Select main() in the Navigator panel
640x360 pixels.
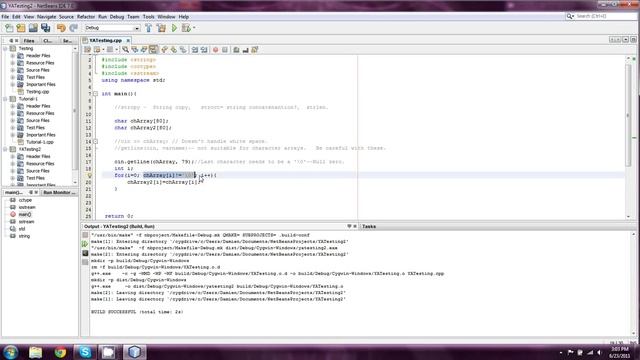[24, 214]
